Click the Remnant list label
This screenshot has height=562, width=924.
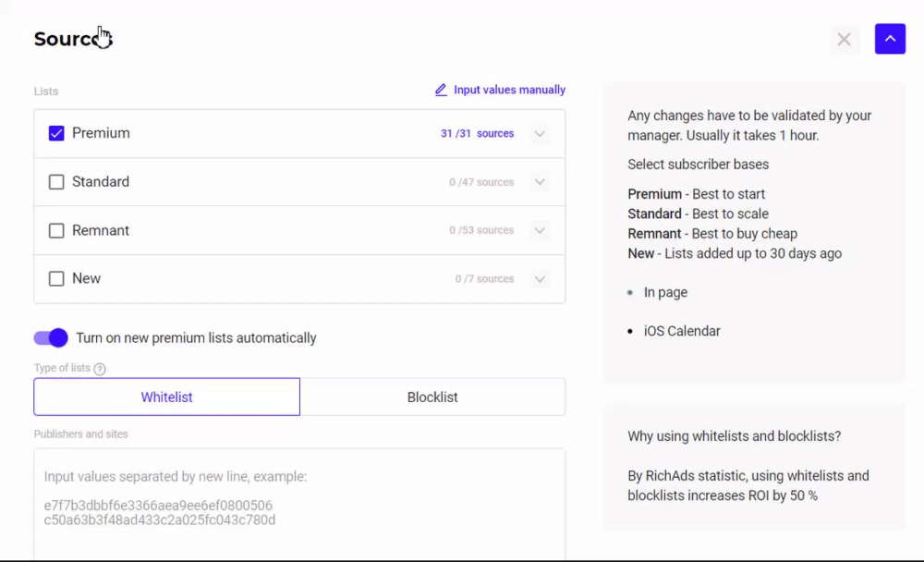pos(101,230)
